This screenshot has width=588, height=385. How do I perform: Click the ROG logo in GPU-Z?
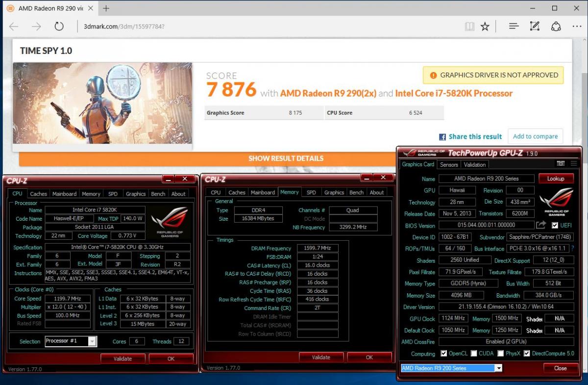[x=556, y=202]
